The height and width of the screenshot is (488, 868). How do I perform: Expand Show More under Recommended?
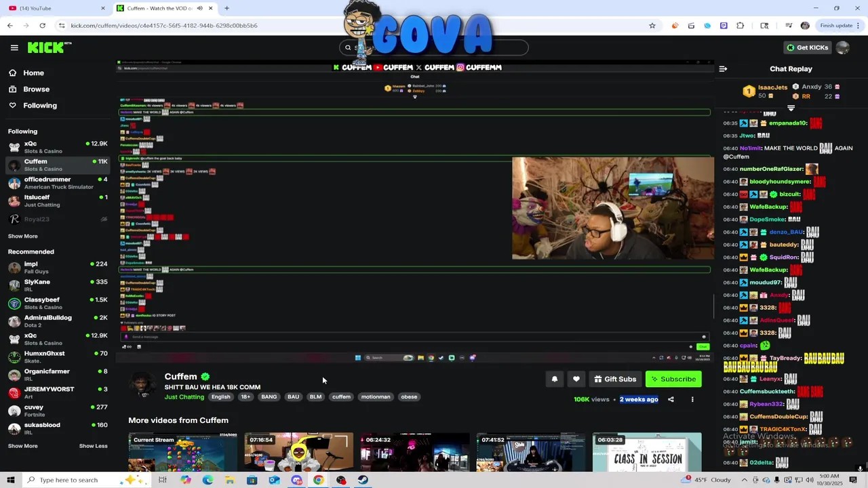[23, 446]
